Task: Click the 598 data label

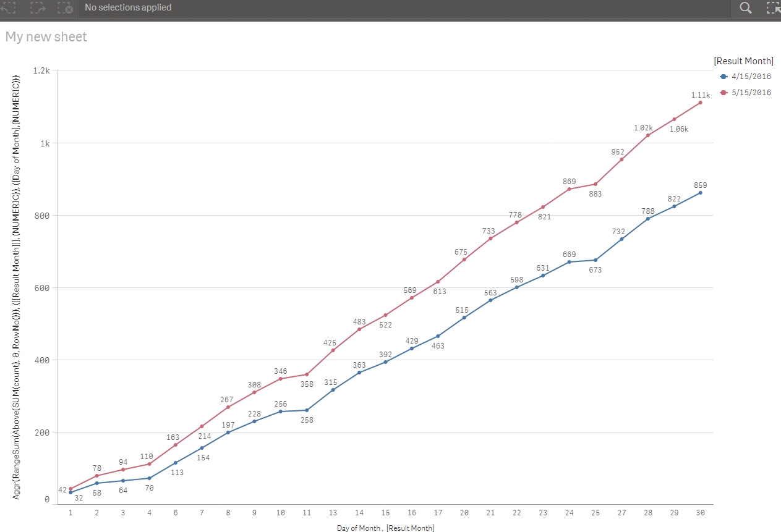Action: point(517,280)
